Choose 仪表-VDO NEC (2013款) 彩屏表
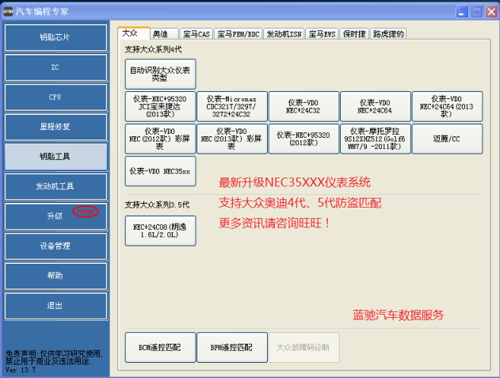This screenshot has width=500, height=378. click(x=232, y=139)
